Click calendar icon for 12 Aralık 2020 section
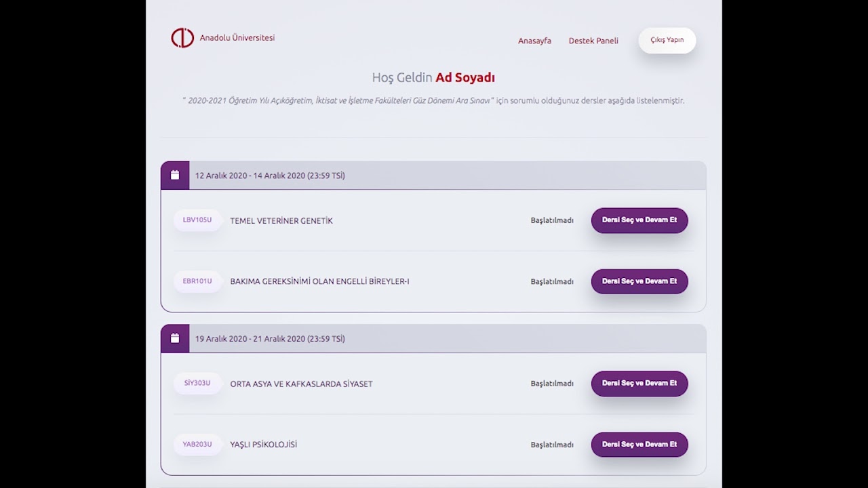This screenshot has height=488, width=868. tap(175, 175)
